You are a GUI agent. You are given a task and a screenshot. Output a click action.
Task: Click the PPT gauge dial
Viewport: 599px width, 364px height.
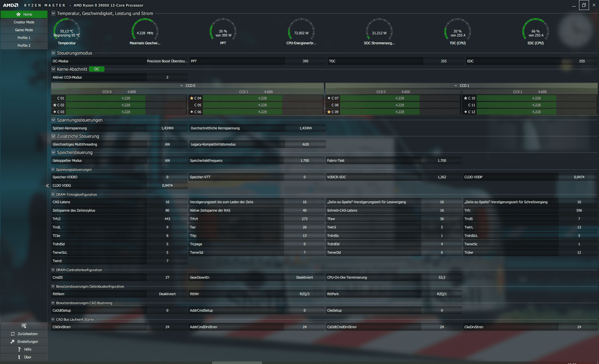223,30
